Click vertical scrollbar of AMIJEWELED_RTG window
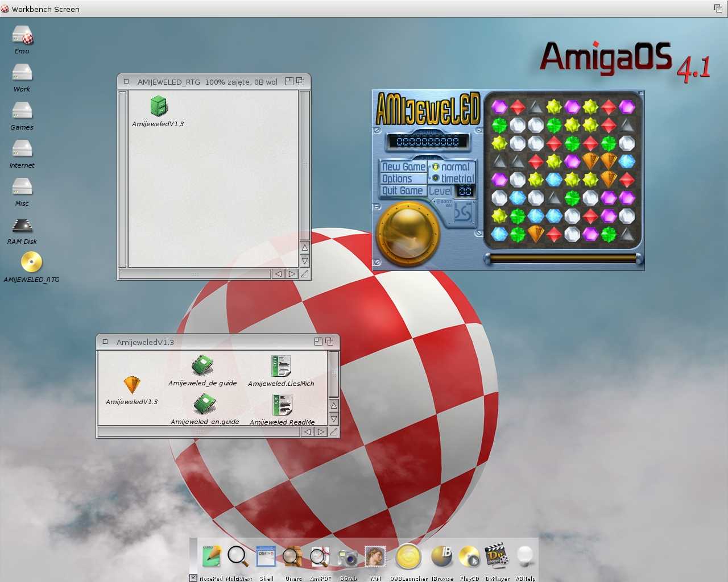728x582 pixels. 304,165
